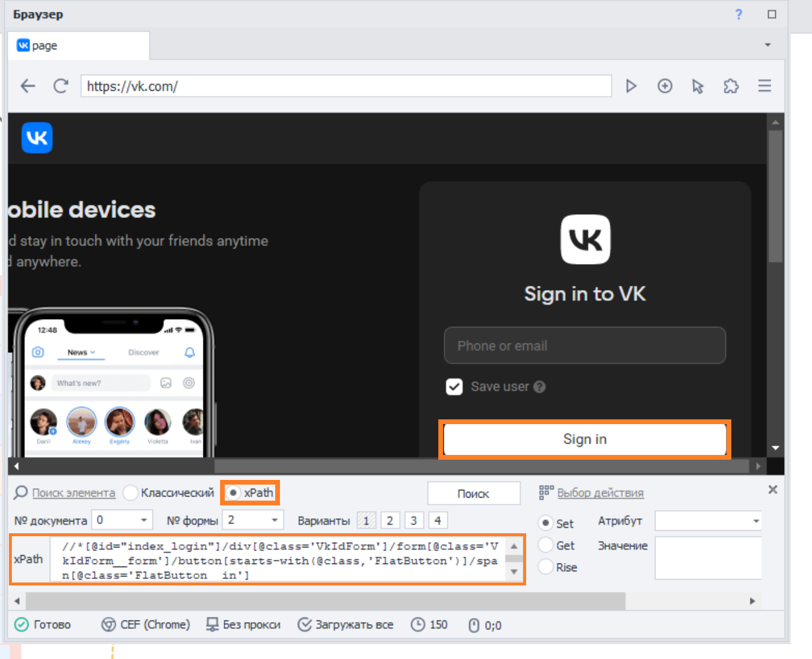Click the play/go icon next to address bar
The image size is (812, 659).
click(x=631, y=86)
